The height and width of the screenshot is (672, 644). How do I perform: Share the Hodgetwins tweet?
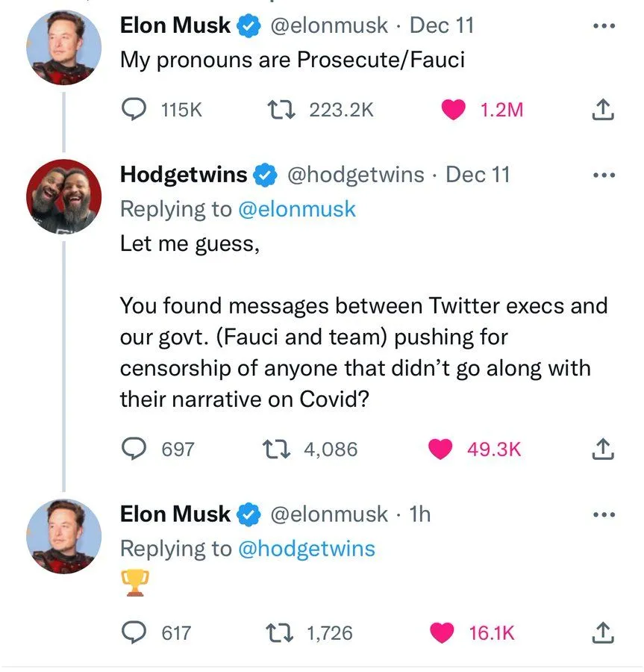click(x=602, y=449)
